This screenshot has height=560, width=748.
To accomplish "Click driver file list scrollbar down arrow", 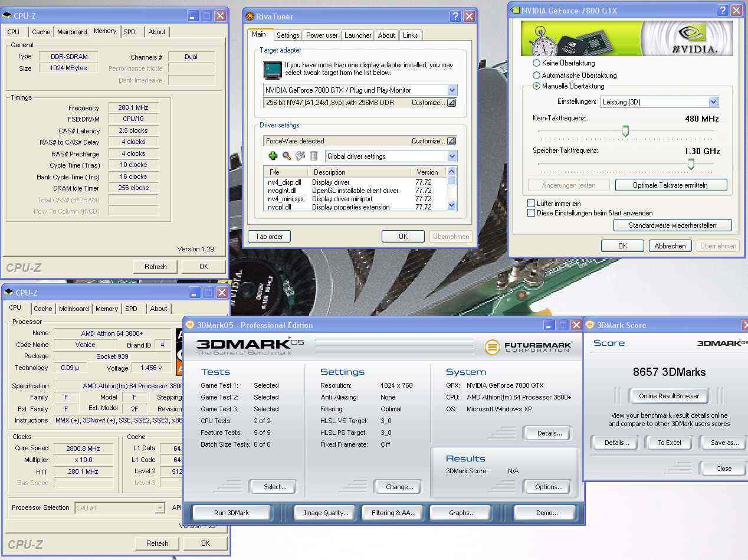I will [x=452, y=205].
